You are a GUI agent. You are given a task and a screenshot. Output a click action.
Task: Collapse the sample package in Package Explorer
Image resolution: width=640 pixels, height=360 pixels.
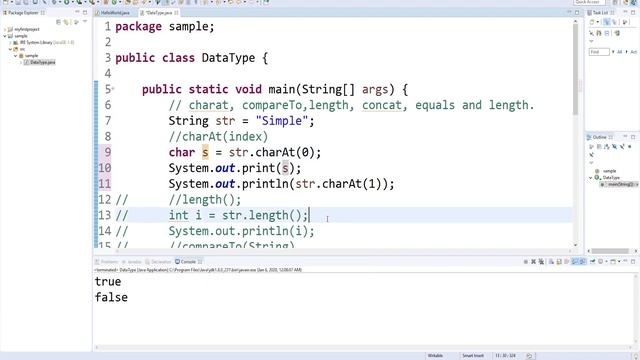coord(16,56)
